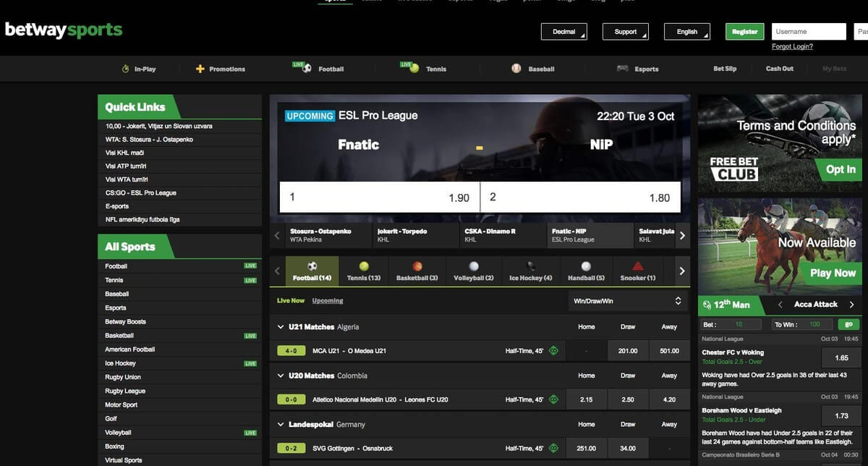
Task: Switch to the Upcoming matches view
Action: pyautogui.click(x=328, y=300)
